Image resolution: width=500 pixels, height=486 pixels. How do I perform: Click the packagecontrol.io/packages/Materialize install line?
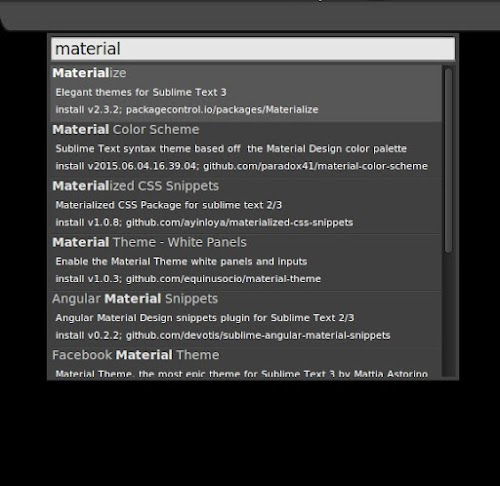click(187, 110)
